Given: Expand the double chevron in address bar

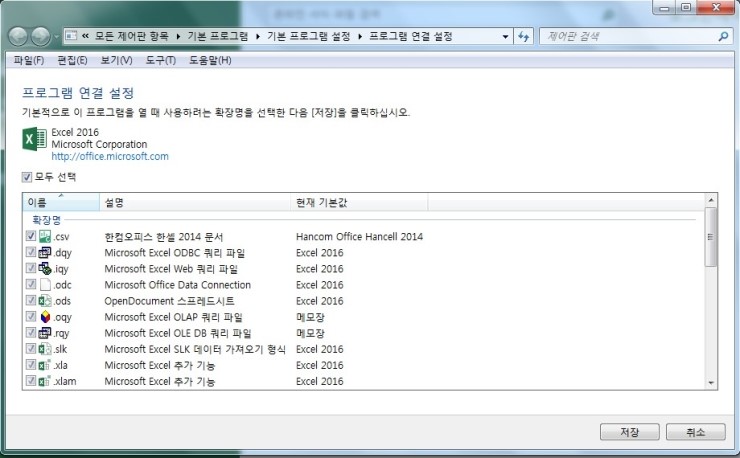Looking at the screenshot, I should pos(85,36).
